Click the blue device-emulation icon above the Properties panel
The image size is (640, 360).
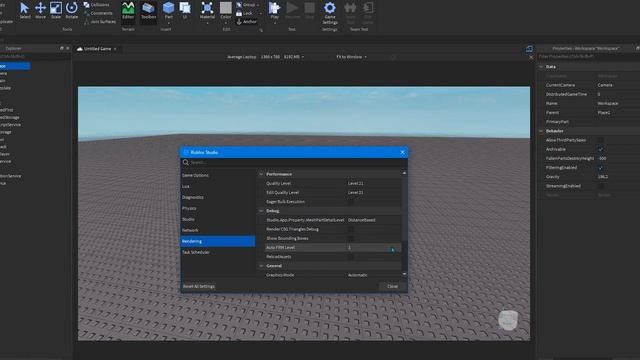tap(529, 49)
